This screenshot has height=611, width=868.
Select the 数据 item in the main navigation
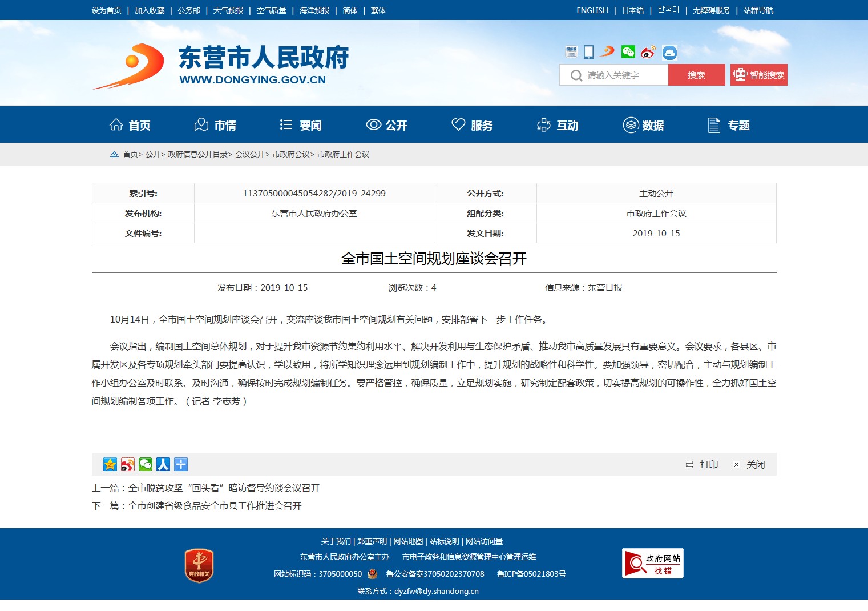coord(643,125)
